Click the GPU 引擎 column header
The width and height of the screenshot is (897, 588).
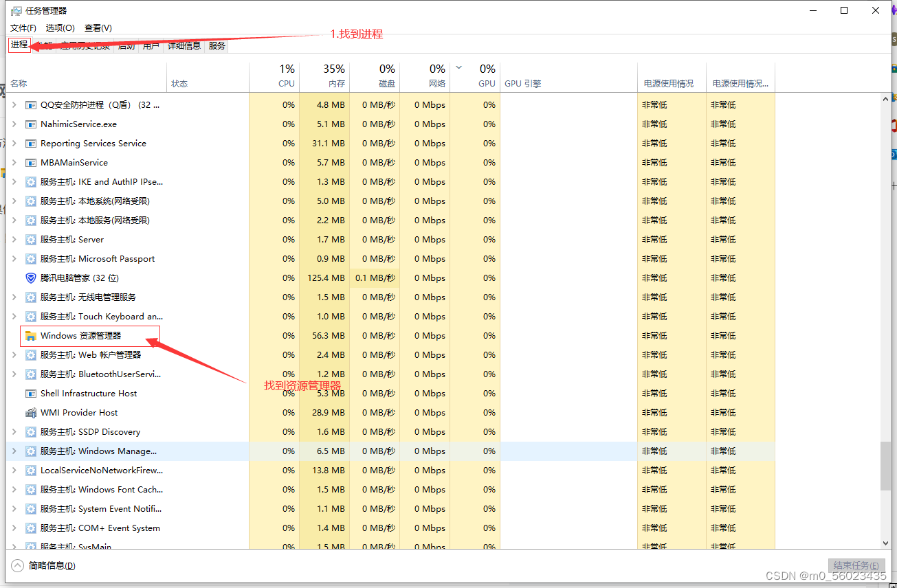(569, 77)
